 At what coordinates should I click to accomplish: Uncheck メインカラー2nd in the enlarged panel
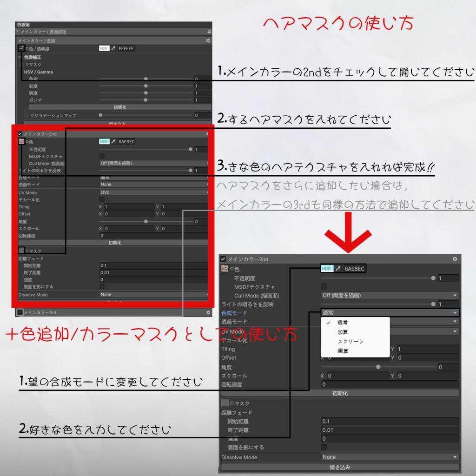223,259
